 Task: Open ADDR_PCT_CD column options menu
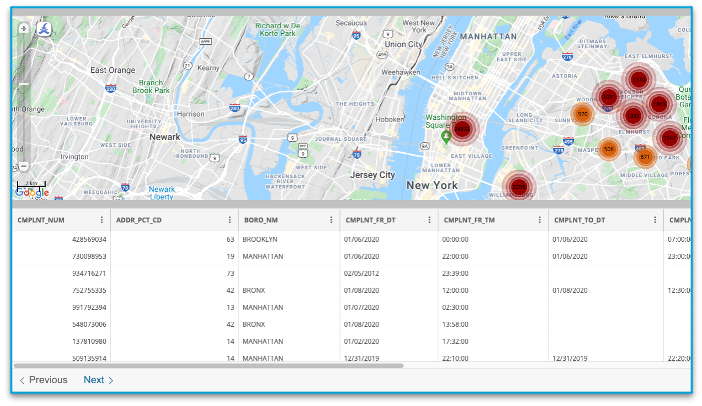[x=230, y=220]
